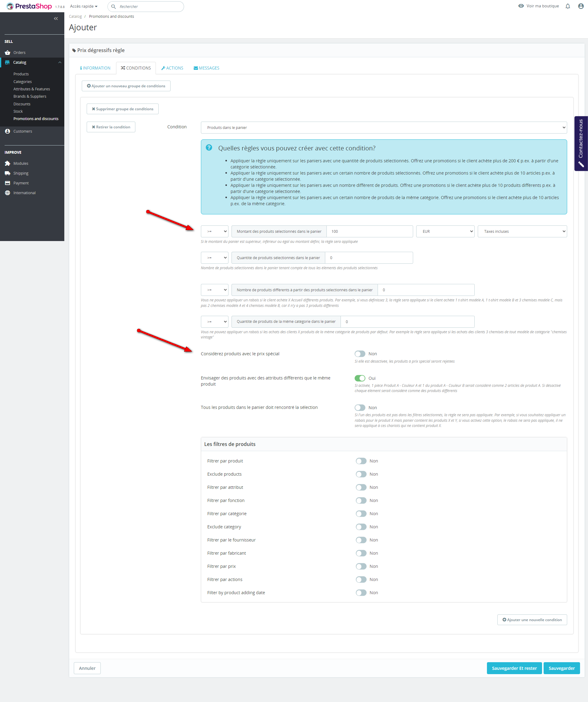Click the cart amount field containing 100
Viewport: 588px width, 702px height.
[369, 231]
